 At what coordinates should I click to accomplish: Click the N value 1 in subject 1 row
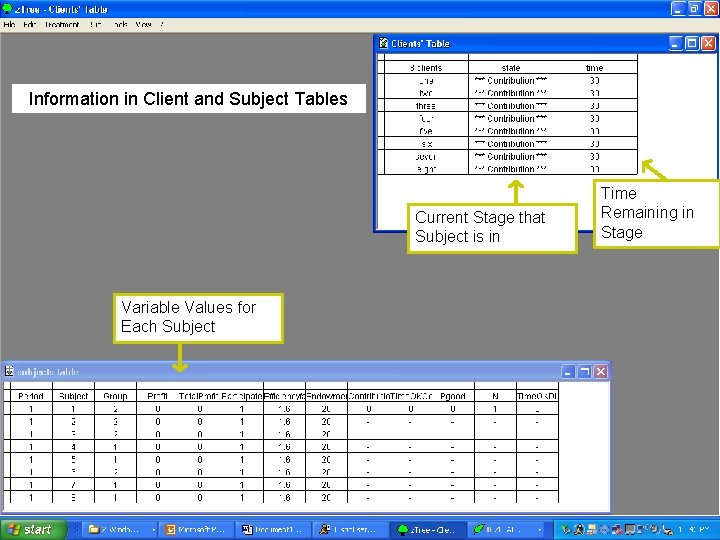pyautogui.click(x=495, y=409)
